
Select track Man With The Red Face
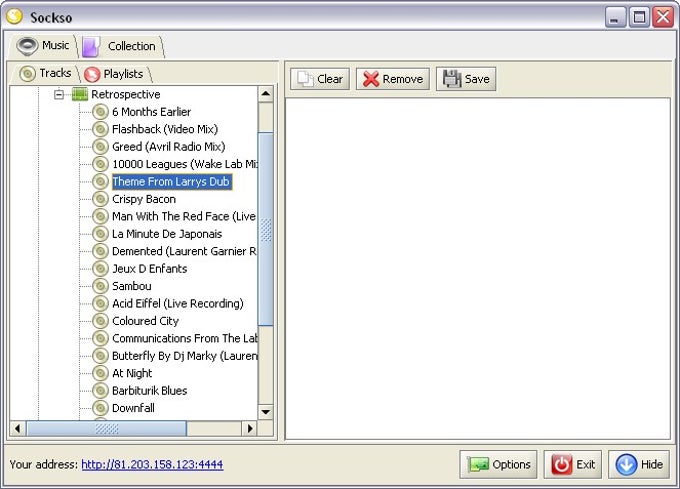(184, 216)
